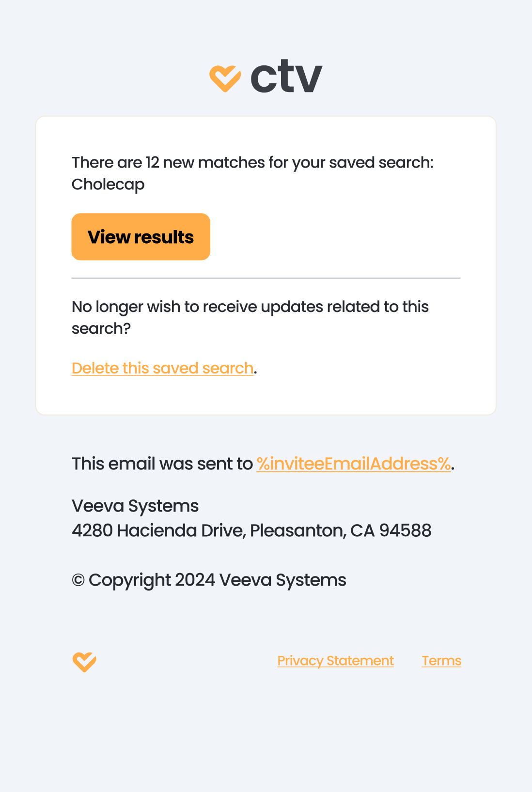
Task: Click 'Pleasanton, CA 94588' in the address
Action: coord(341,530)
